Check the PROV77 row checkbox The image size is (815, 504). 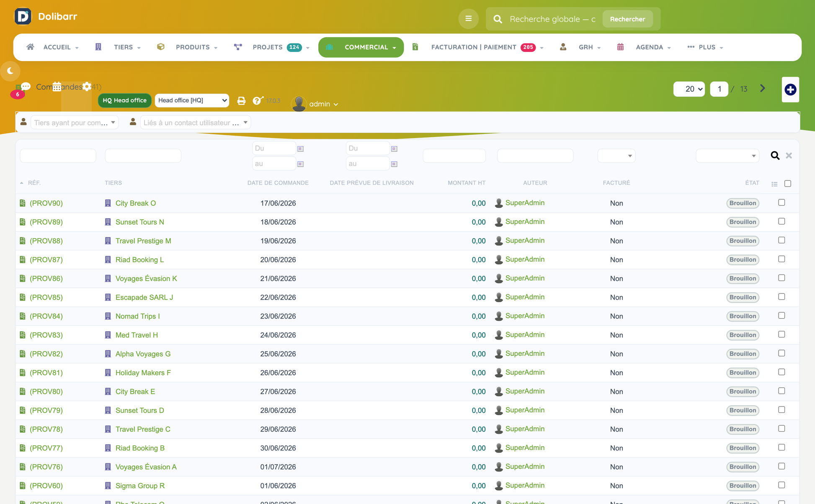pos(781,447)
